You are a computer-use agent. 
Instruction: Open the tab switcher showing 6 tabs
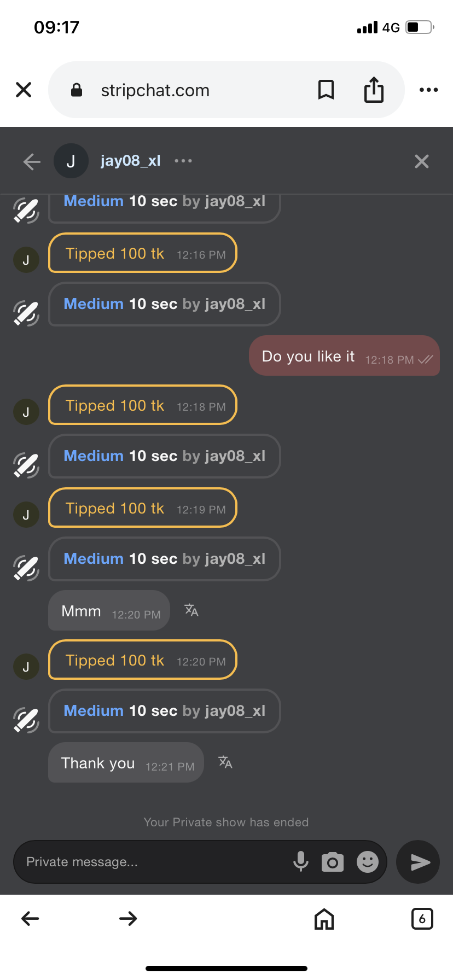click(x=422, y=919)
